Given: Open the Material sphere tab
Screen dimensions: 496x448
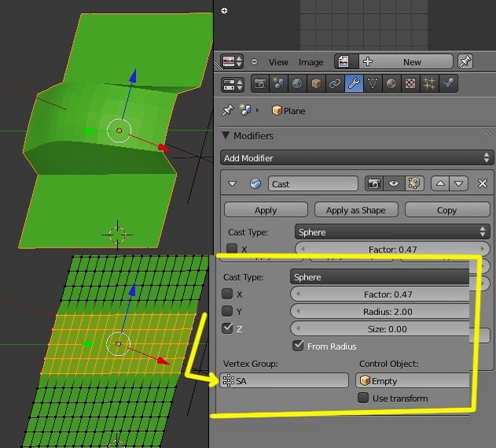Looking at the screenshot, I should 391,83.
